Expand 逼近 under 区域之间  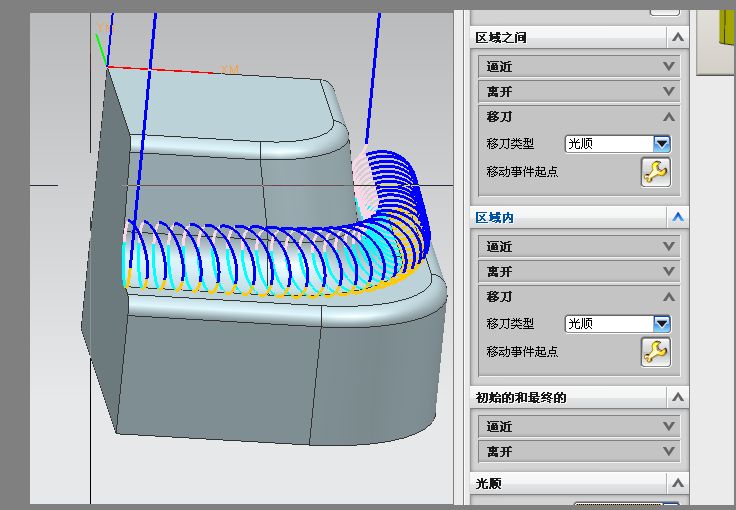click(x=668, y=67)
